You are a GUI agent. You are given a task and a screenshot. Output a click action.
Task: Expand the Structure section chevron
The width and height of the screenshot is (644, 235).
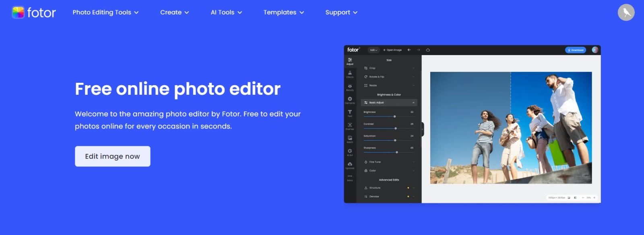pyautogui.click(x=413, y=188)
